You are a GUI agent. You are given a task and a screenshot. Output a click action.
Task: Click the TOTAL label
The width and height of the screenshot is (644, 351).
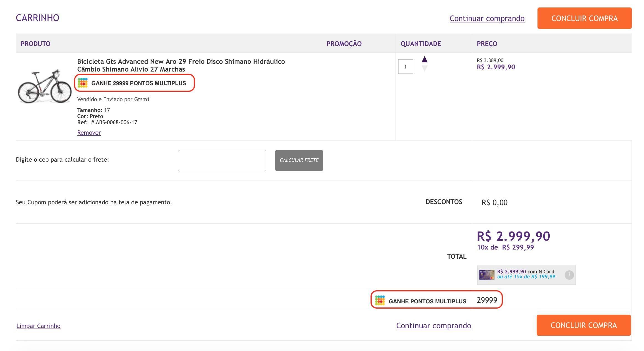click(457, 256)
